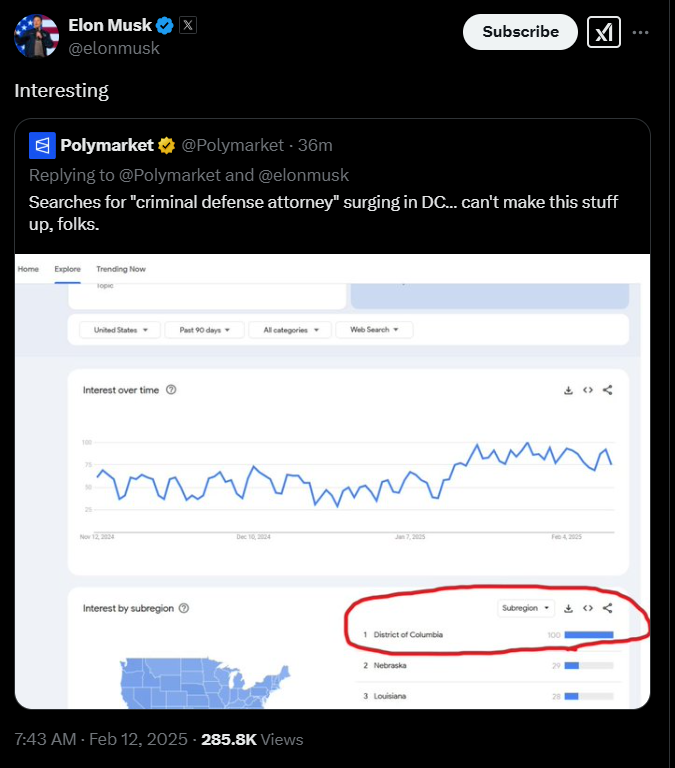Go to the Home tab

click(x=28, y=269)
